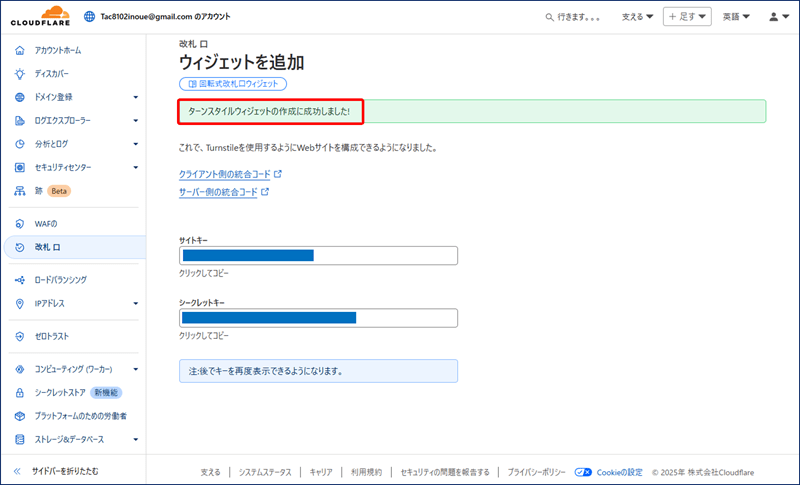Select ロードバランシング in sidebar
The height and width of the screenshot is (485, 800).
[60, 280]
